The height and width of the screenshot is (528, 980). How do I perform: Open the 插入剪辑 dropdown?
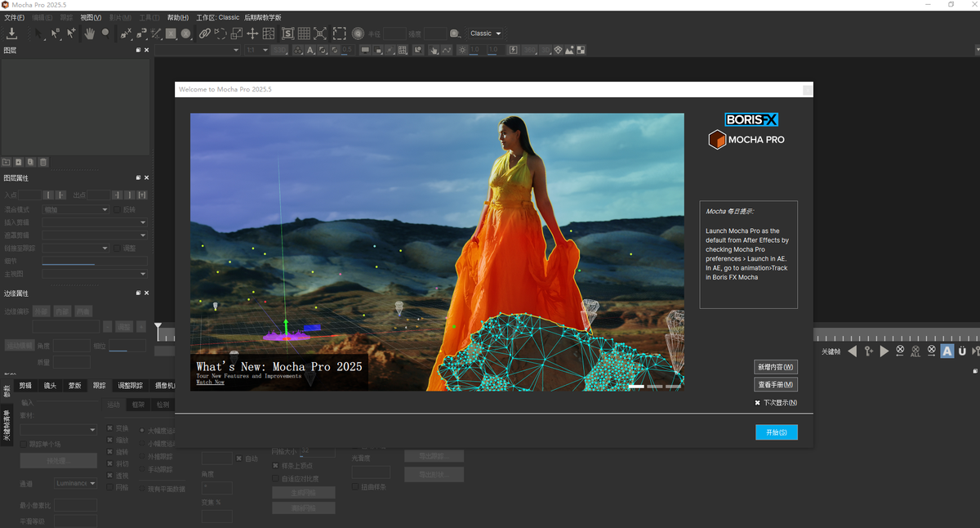[x=95, y=222]
